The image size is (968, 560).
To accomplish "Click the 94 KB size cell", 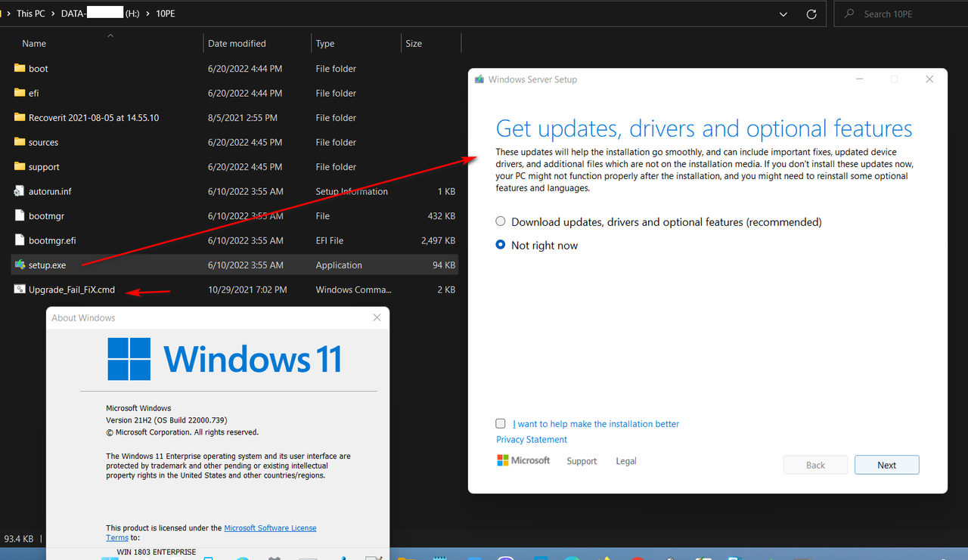I will (x=443, y=265).
